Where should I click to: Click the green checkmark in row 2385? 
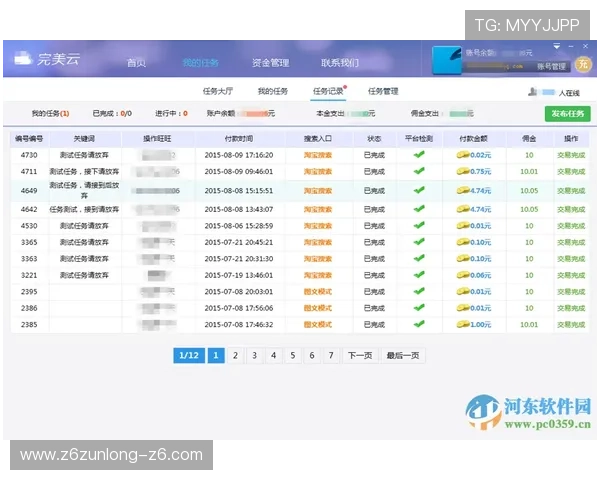(x=419, y=324)
